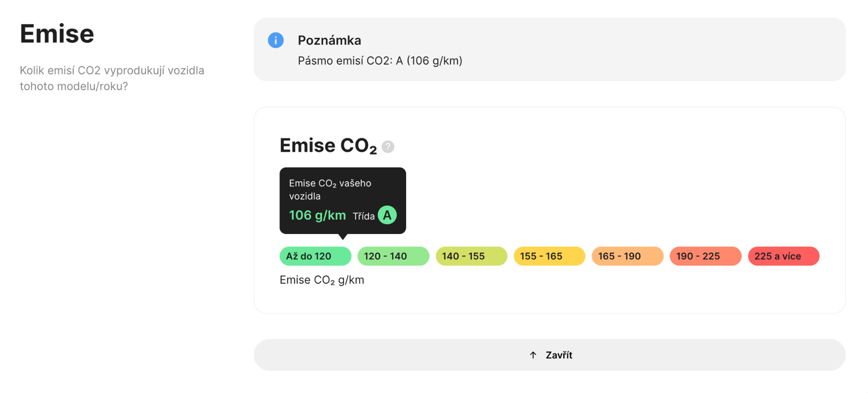Expand the CO₂ tooltip details
The height and width of the screenshot is (393, 868).
(343, 201)
